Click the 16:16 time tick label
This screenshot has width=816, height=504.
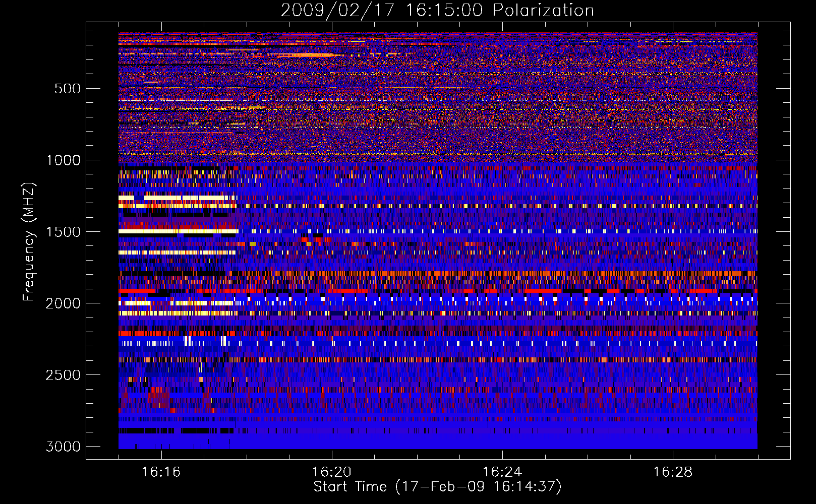tap(161, 472)
